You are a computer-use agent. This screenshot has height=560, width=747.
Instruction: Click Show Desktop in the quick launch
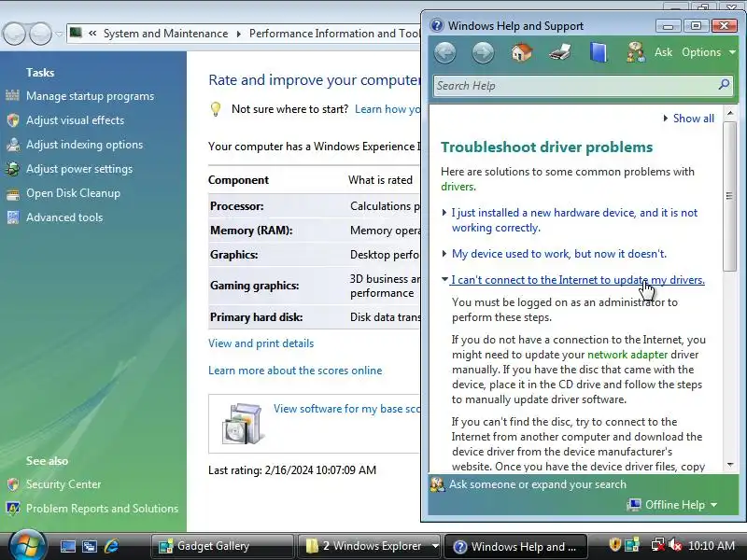(x=67, y=546)
